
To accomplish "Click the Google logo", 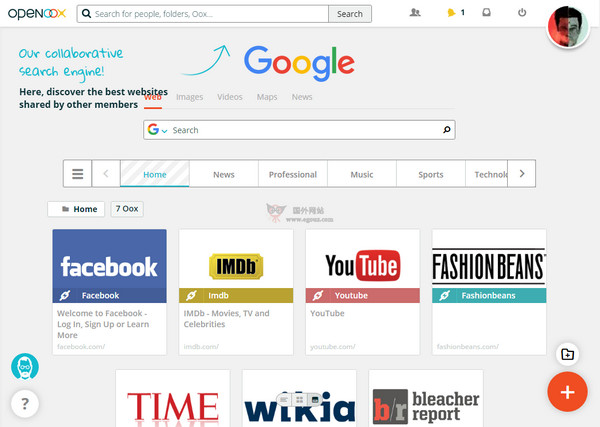I will (299, 63).
